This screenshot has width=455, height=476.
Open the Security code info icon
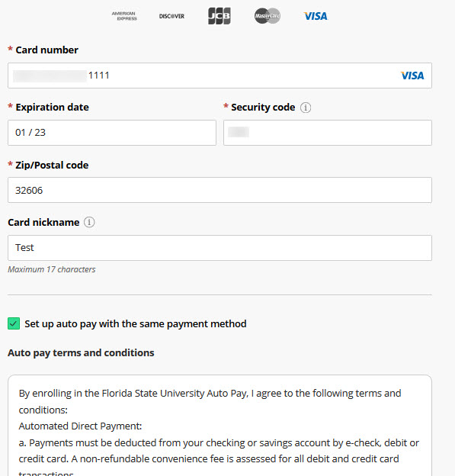tap(306, 108)
